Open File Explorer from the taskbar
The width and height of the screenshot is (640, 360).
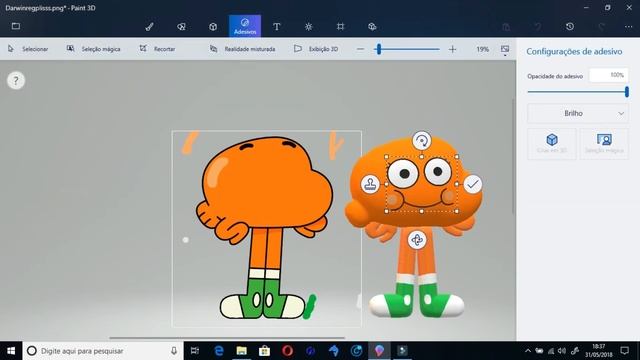click(x=242, y=351)
